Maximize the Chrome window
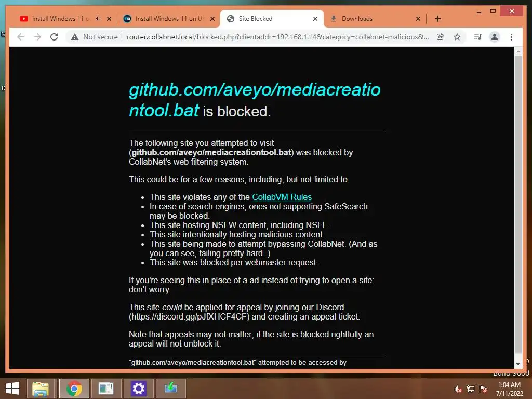 pyautogui.click(x=493, y=11)
